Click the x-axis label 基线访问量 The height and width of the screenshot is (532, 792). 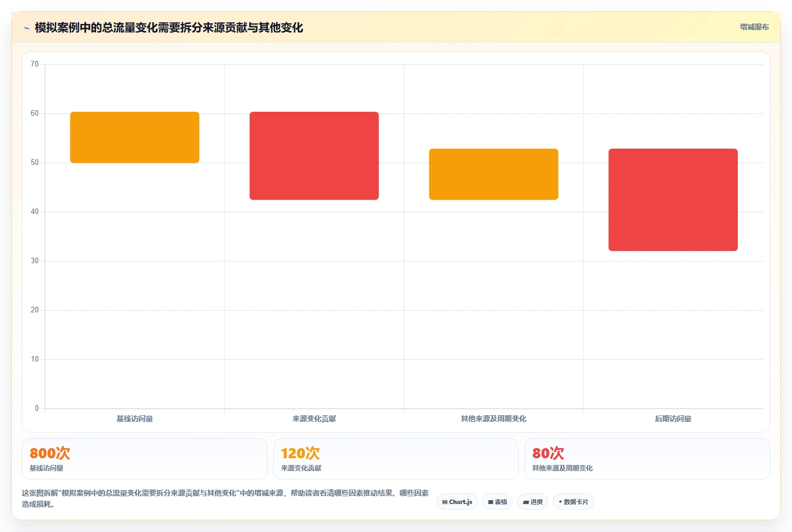coord(135,419)
